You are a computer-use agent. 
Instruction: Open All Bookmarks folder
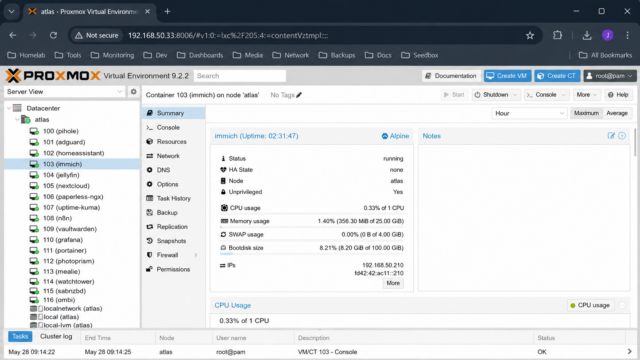[x=606, y=55]
